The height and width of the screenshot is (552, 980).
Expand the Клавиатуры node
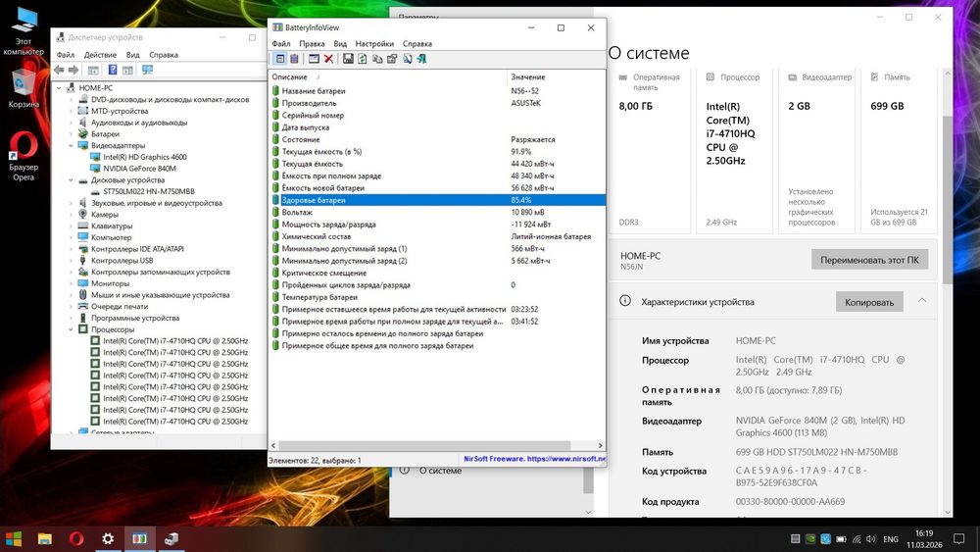point(71,226)
